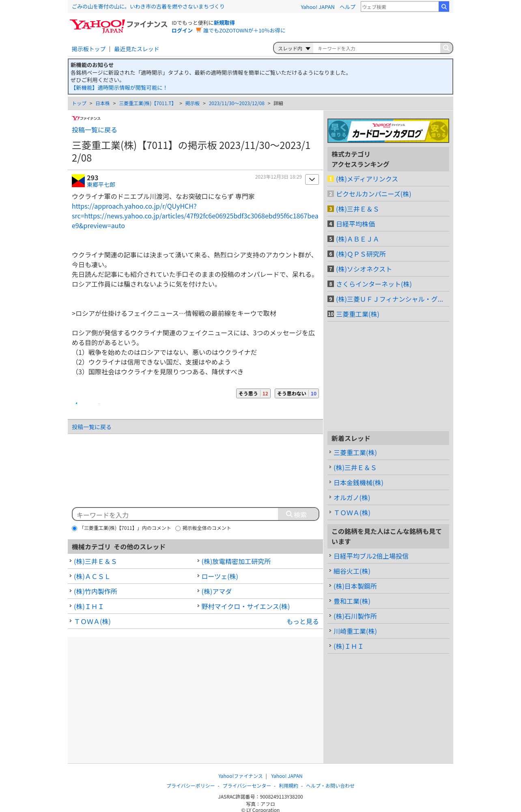Viewport: 521px width, 812px height.
Task: Open 野村マイクロ・サイエンス(株) thread link
Action: point(245,607)
